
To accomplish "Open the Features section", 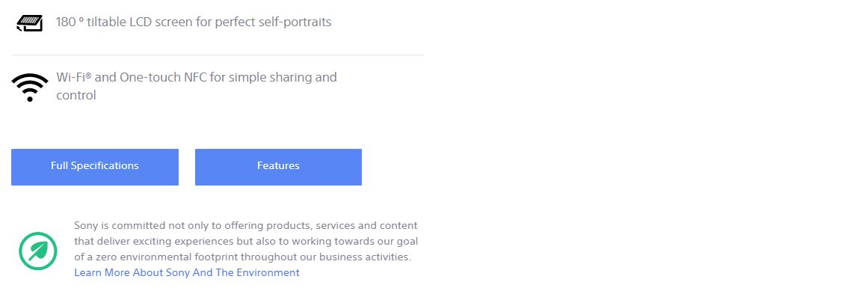I will click(278, 167).
